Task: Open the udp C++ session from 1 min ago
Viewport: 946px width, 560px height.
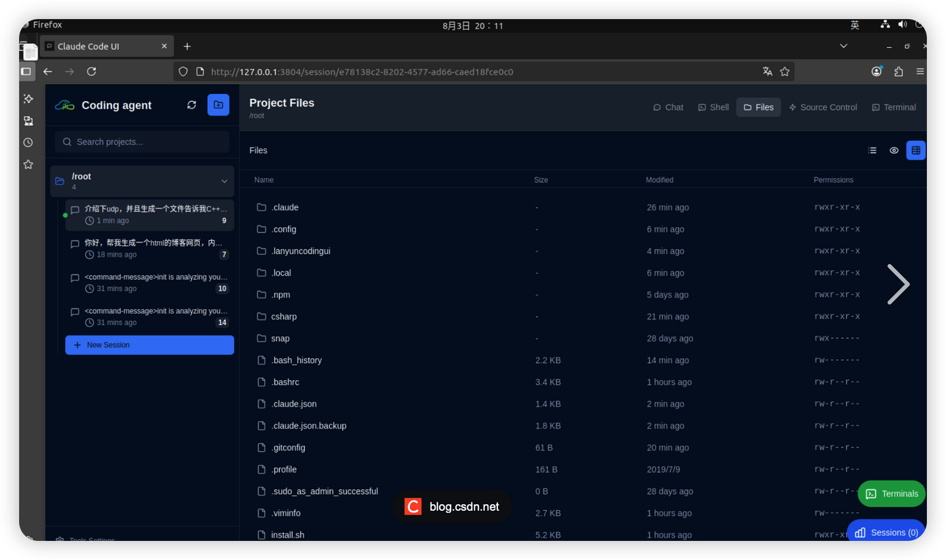Action: (x=150, y=215)
